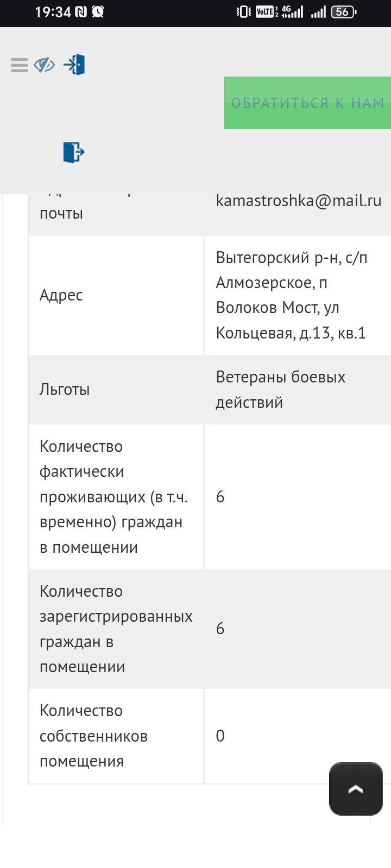Tap the Количество фактически проживающих label

[x=113, y=496]
